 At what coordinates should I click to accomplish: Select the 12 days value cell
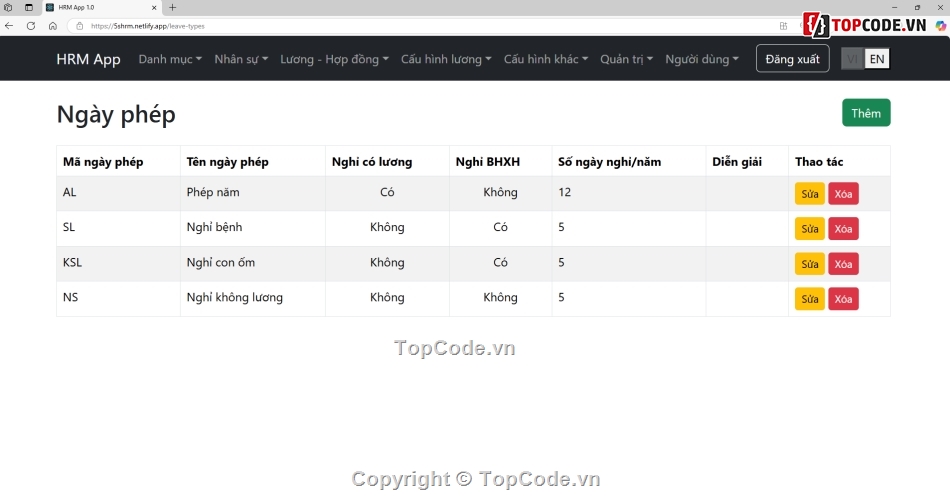click(x=629, y=193)
